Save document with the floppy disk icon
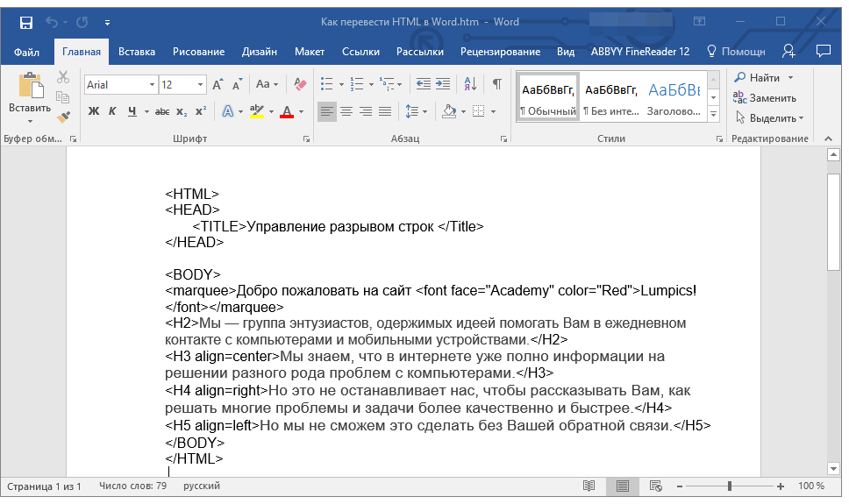Viewport: 849px width, 504px height. (x=26, y=22)
